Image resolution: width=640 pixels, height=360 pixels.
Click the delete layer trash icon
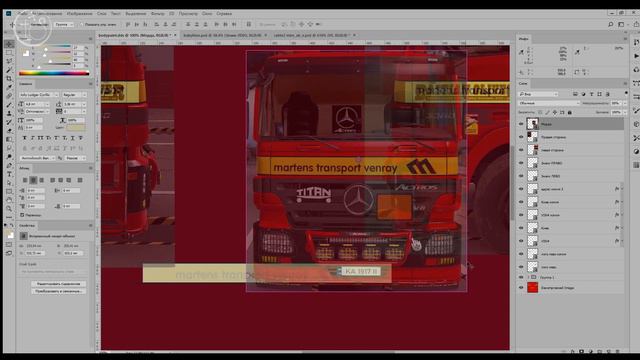click(x=618, y=351)
